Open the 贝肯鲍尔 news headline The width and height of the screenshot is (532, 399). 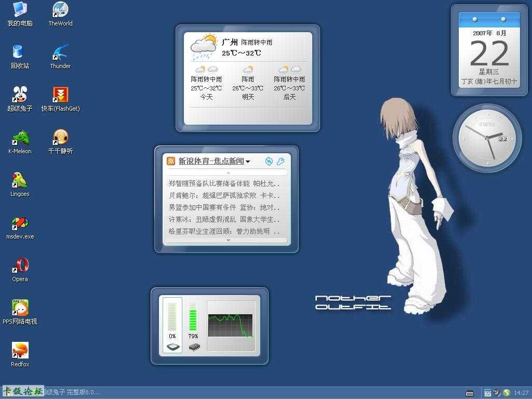click(x=224, y=195)
